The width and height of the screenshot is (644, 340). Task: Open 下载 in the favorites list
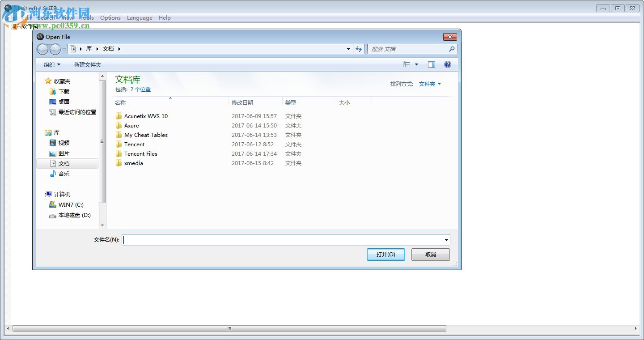pos(59,91)
